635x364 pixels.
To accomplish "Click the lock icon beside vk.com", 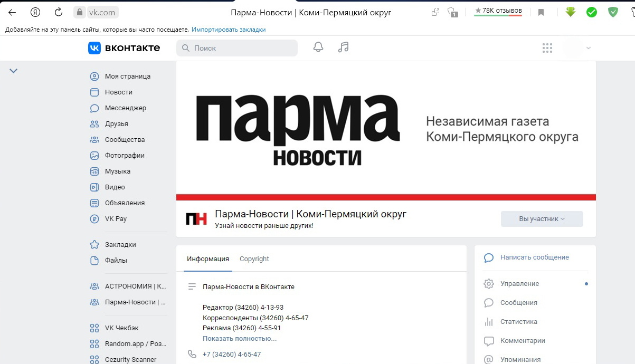I will click(x=80, y=12).
